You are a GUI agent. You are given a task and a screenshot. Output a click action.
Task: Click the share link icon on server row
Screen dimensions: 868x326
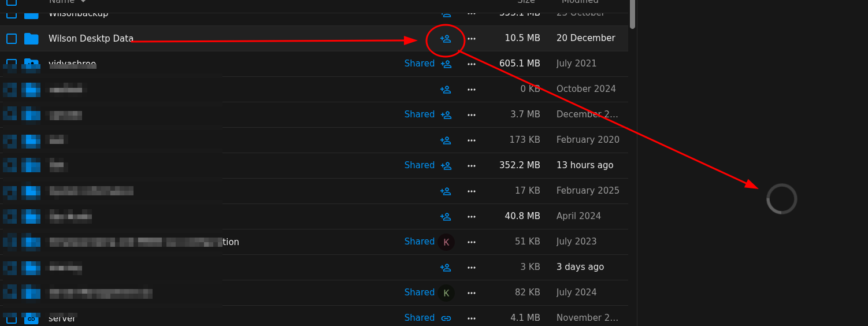pyautogui.click(x=446, y=318)
